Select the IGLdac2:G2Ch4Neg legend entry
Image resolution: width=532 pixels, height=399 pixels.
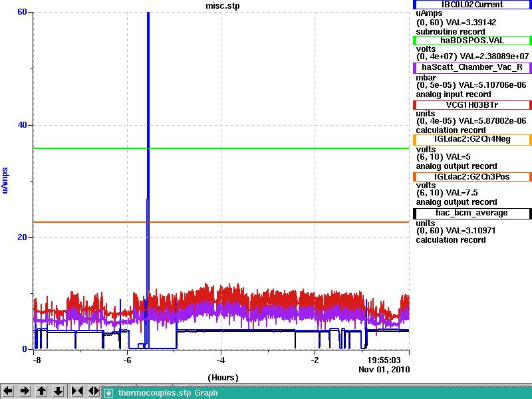click(x=472, y=139)
